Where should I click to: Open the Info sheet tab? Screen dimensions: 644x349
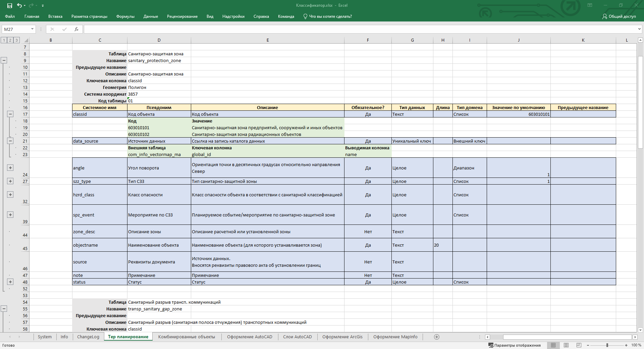coord(64,337)
